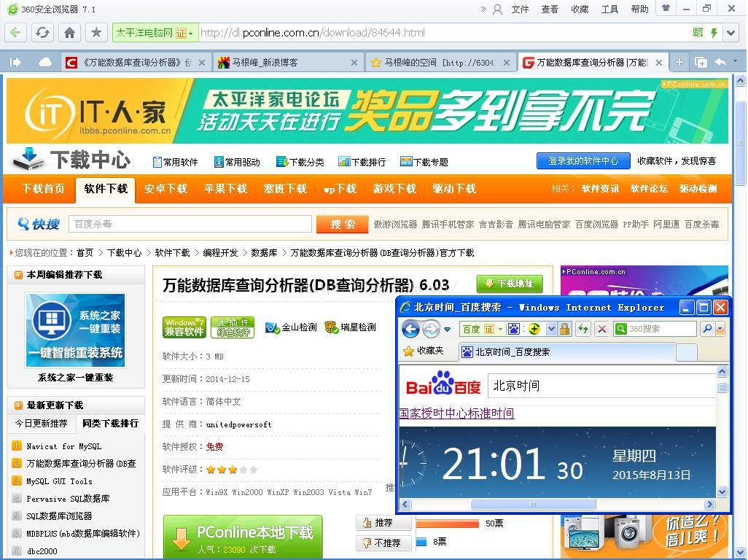The height and width of the screenshot is (560, 748).
Task: Open the tab bar small dropdown triangle
Action: click(735, 61)
